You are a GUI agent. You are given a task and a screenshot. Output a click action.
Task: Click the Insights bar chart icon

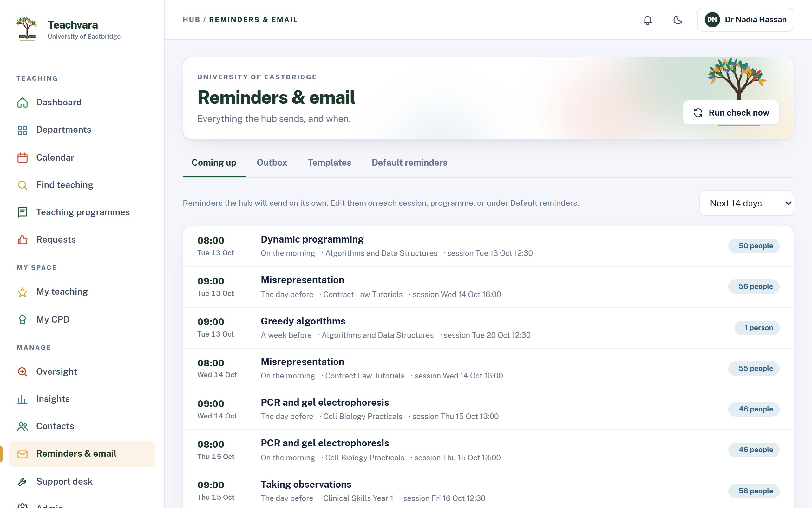point(23,399)
